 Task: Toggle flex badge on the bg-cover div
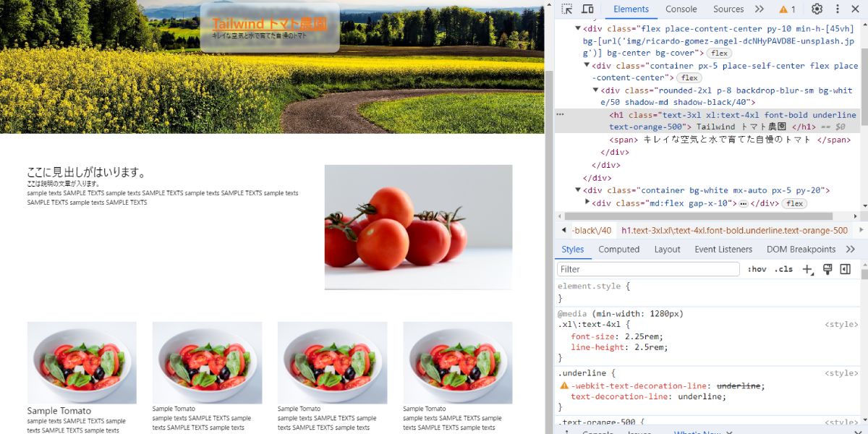pos(718,54)
